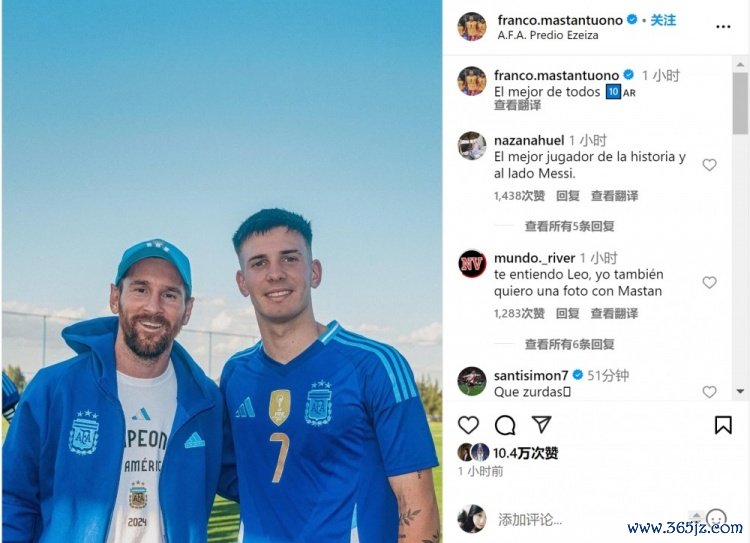
Task: Save post with bookmark icon
Action: coord(723,425)
